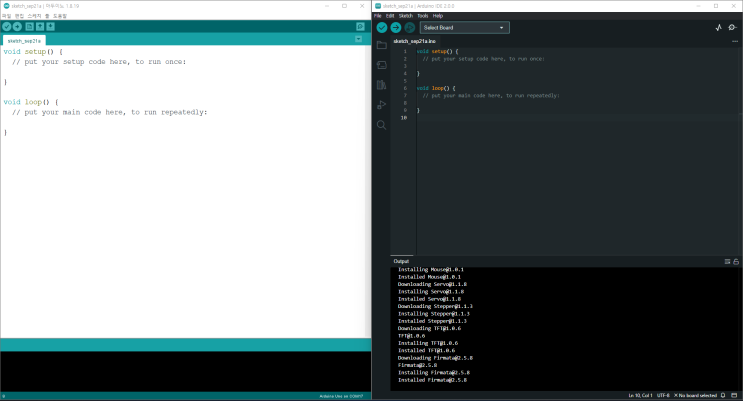Open Boards Manager icon in sidebar

pyautogui.click(x=381, y=65)
